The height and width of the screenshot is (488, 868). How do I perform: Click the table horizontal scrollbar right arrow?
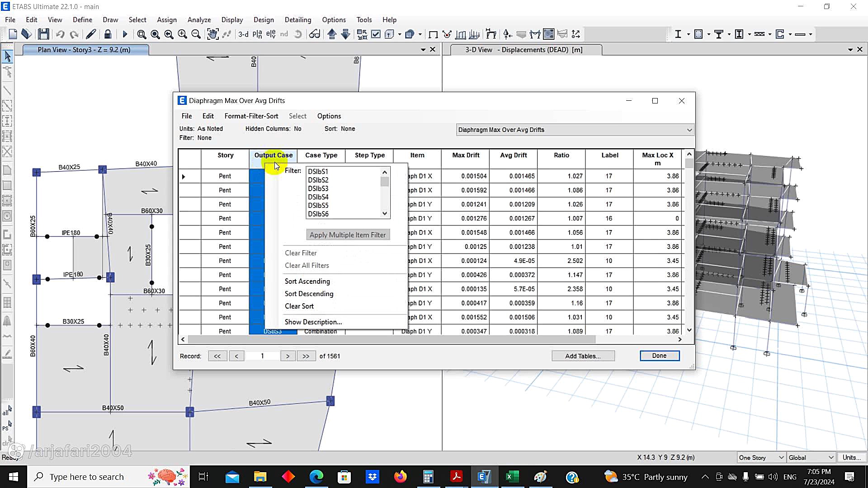679,339
